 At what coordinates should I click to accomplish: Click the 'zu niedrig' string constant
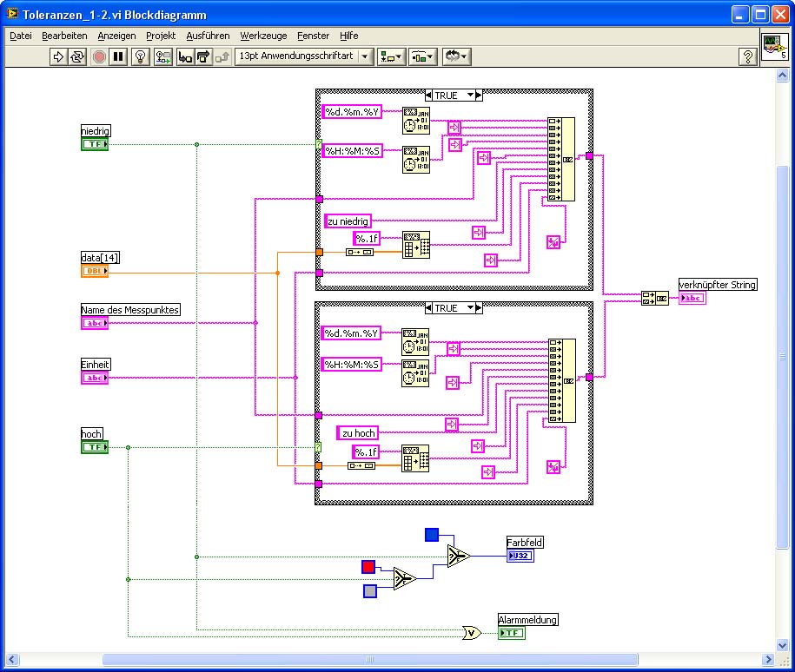pos(348,221)
